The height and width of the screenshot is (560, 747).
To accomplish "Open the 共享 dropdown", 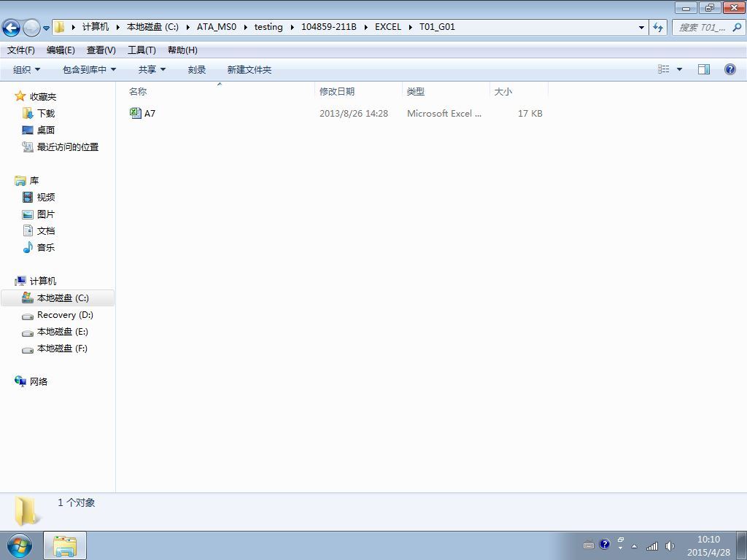I will pos(152,69).
